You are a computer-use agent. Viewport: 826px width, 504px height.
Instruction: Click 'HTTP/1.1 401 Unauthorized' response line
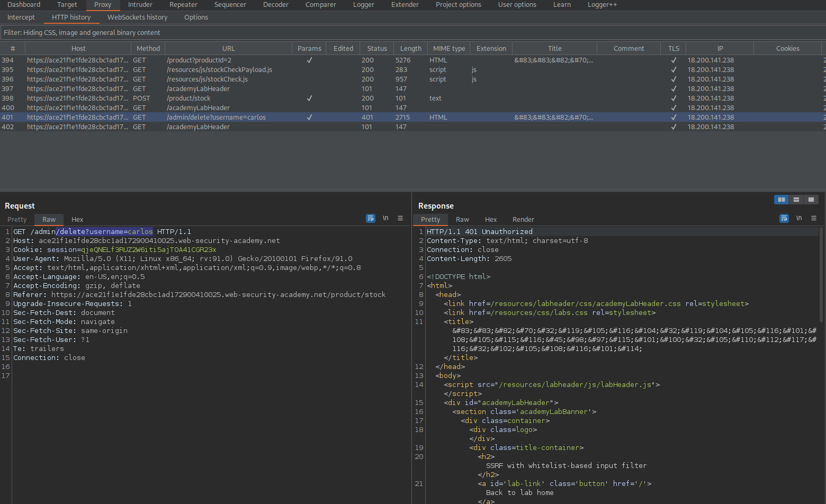click(480, 232)
